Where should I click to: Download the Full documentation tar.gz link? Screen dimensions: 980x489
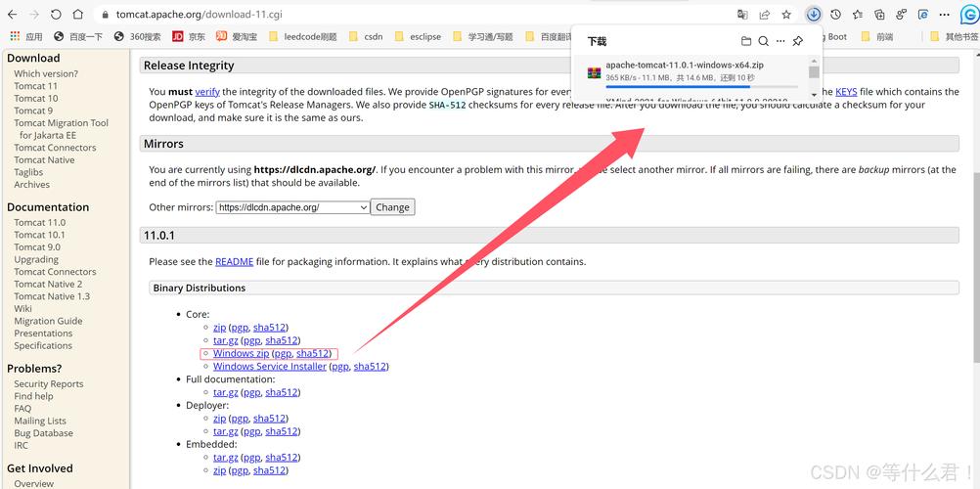point(226,392)
